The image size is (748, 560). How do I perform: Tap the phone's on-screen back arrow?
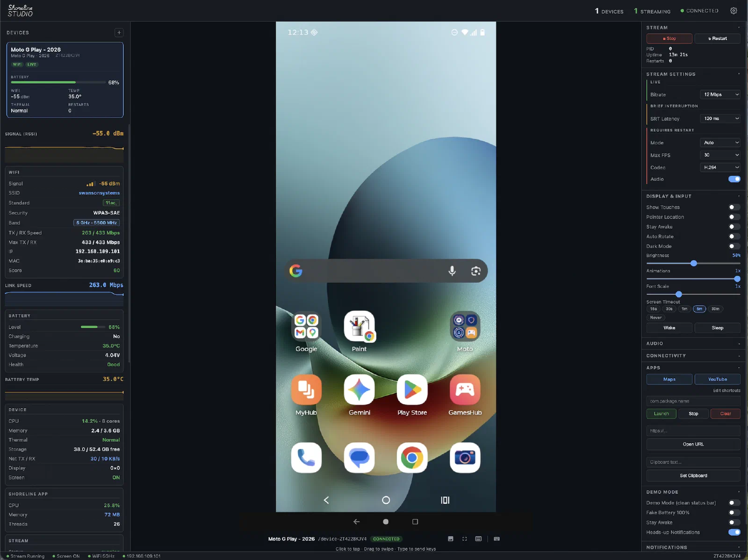326,500
